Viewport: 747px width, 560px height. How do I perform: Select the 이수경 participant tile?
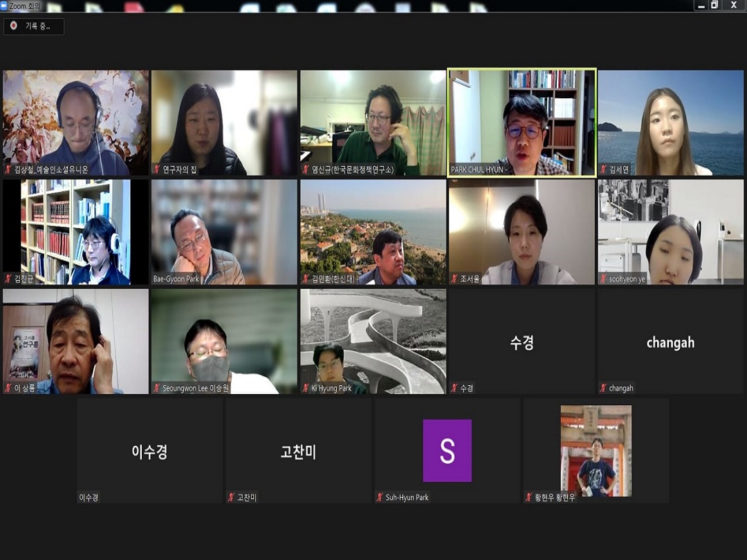coord(150,451)
